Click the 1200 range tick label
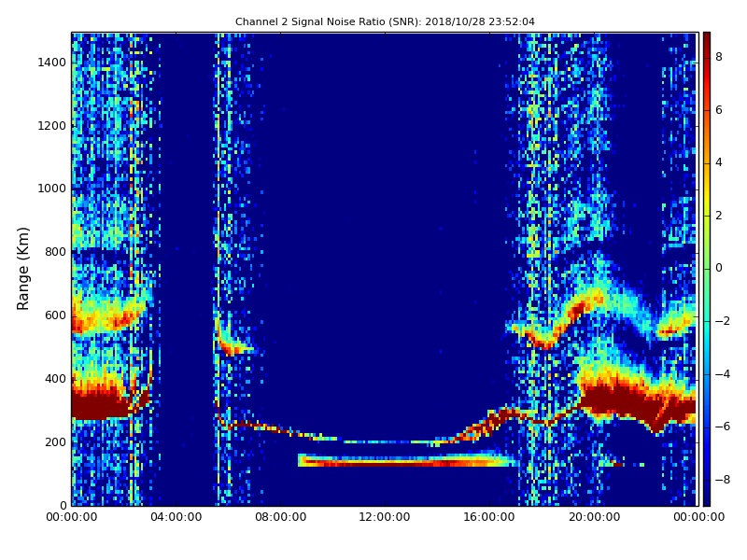This screenshot has width=747, height=560. (52, 126)
